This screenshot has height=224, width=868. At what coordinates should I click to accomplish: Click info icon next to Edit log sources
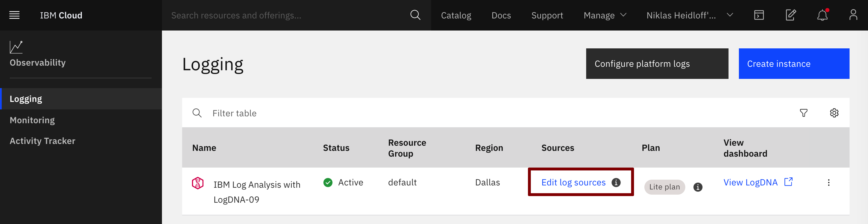[616, 183]
